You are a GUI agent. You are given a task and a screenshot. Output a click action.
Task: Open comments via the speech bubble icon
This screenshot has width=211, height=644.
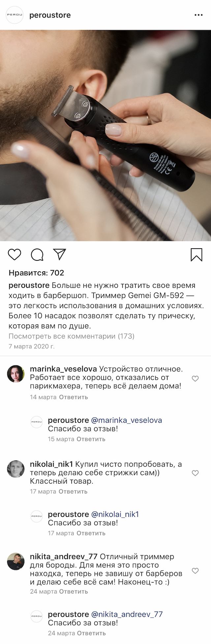(x=37, y=254)
